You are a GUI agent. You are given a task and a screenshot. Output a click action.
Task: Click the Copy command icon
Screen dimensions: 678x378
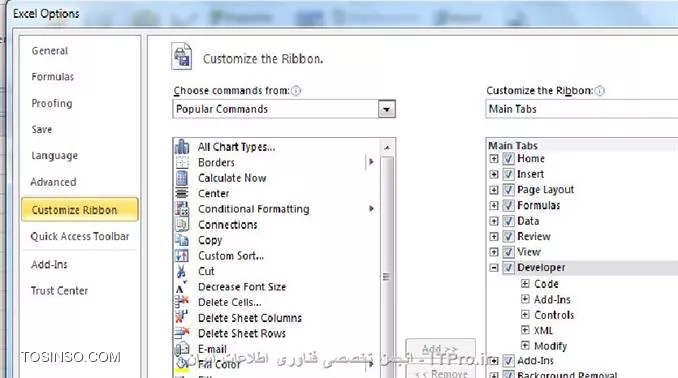(x=182, y=240)
